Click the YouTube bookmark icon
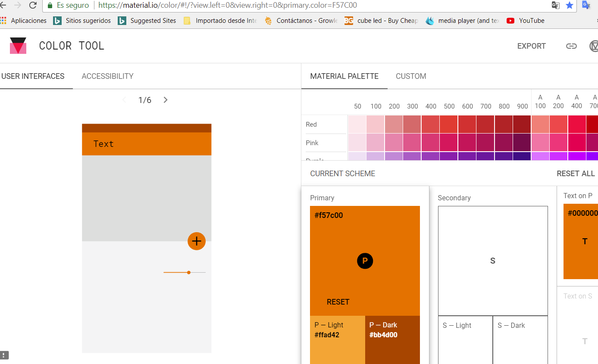The image size is (598, 364). click(510, 20)
